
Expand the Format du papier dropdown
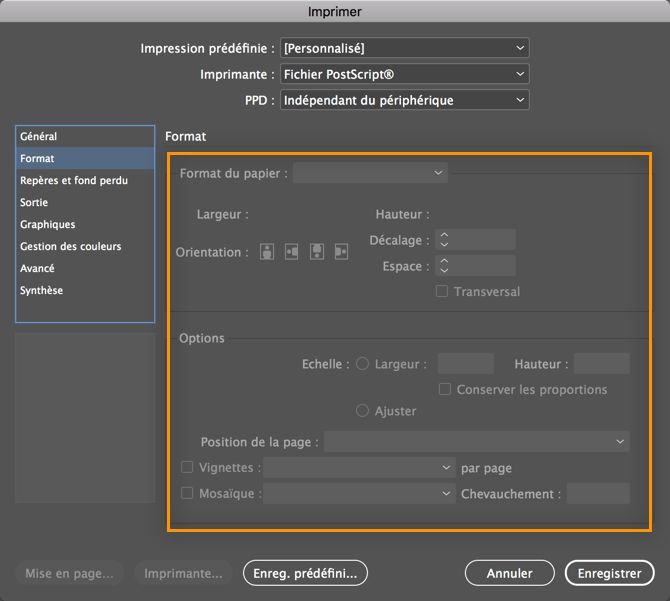coord(370,173)
